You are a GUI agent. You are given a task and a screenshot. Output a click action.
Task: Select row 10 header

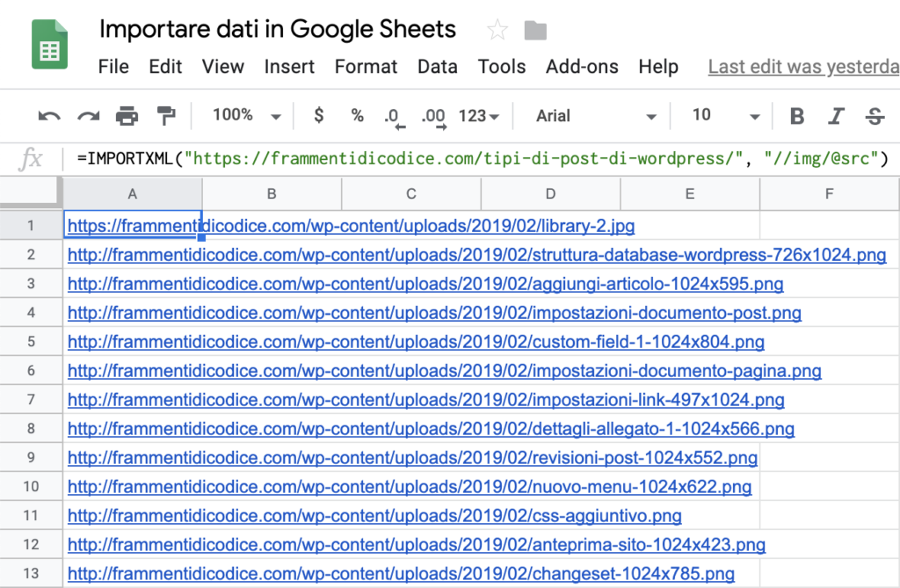coord(31,486)
